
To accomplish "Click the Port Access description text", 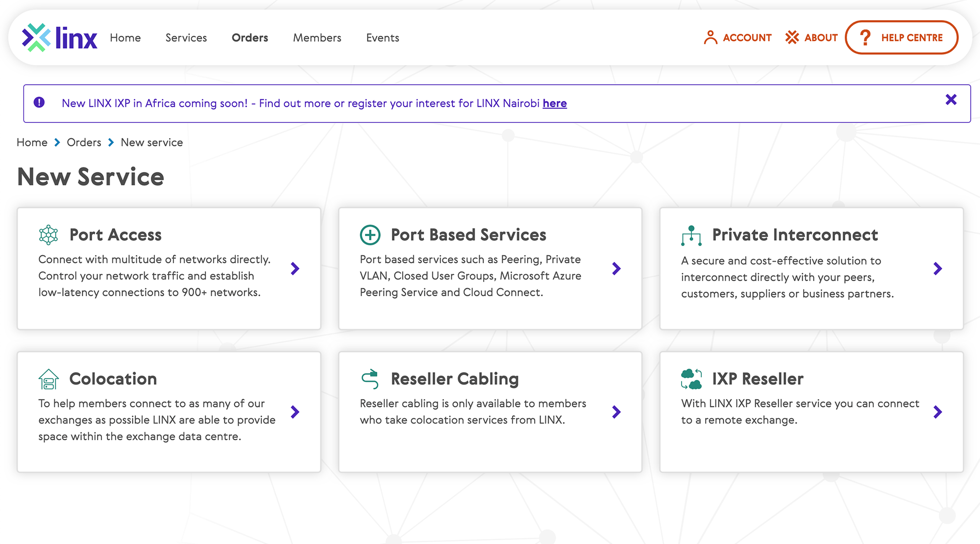I will pos(154,276).
